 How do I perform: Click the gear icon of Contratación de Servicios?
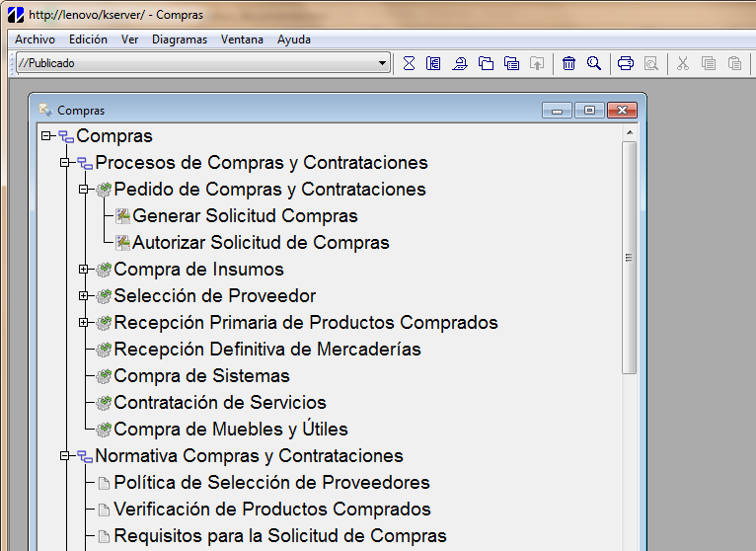tap(104, 403)
